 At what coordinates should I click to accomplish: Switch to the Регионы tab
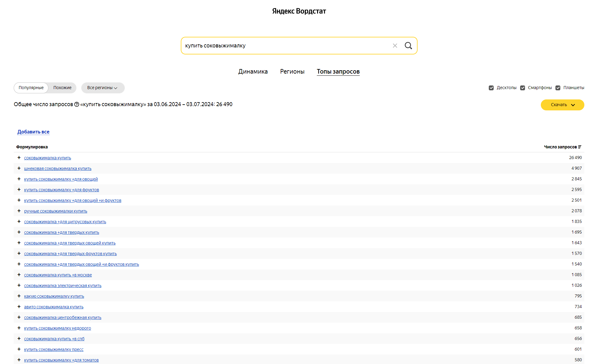click(292, 71)
